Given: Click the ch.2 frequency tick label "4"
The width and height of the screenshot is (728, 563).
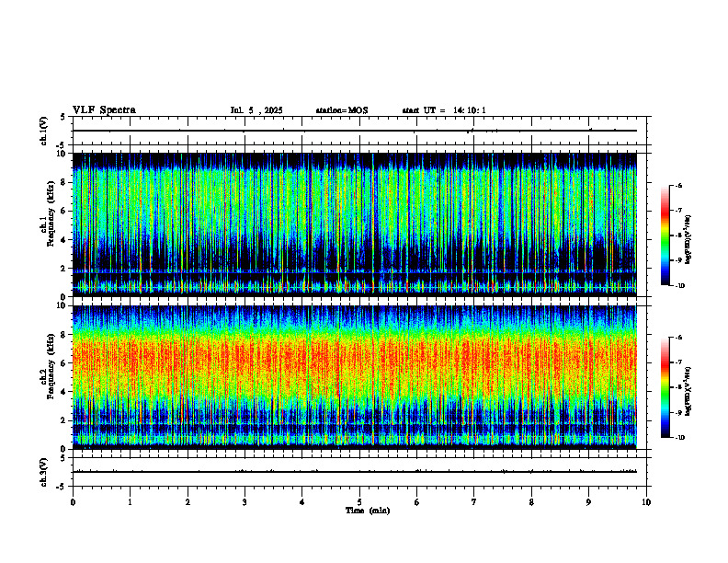Looking at the screenshot, I should (x=64, y=392).
